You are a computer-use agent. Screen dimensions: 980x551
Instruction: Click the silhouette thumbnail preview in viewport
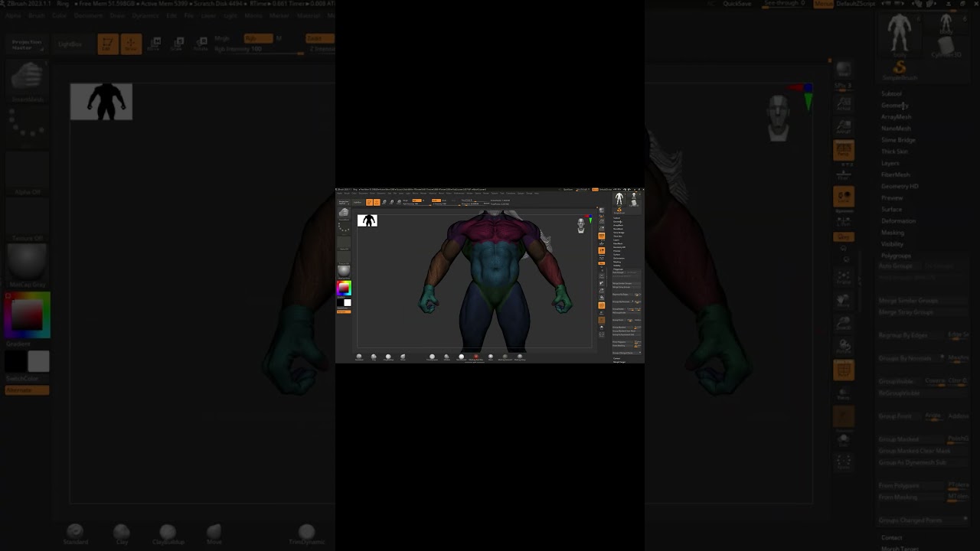(x=101, y=102)
